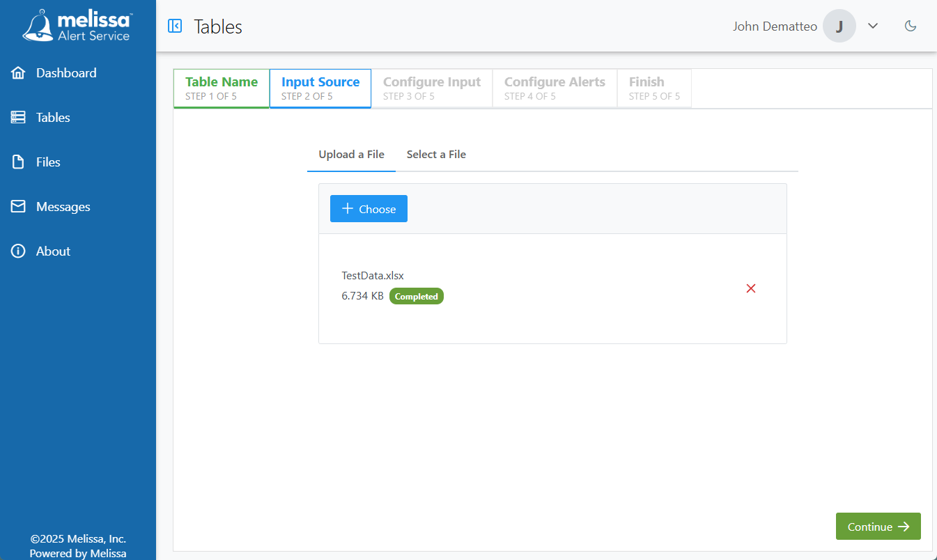The height and width of the screenshot is (560, 937).
Task: Click the Configure Alerts step
Action: 555,88
